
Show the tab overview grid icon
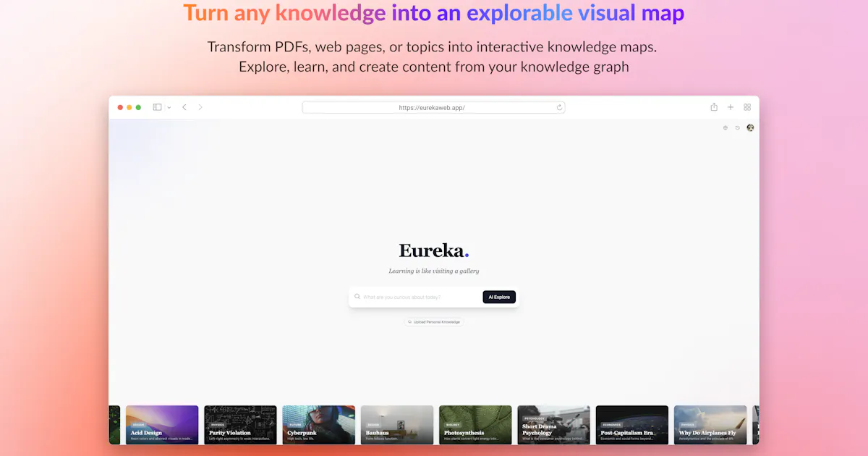click(x=747, y=107)
